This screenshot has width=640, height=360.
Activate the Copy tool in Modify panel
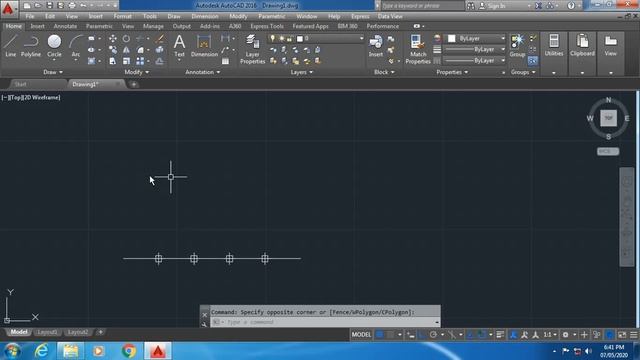point(113,50)
